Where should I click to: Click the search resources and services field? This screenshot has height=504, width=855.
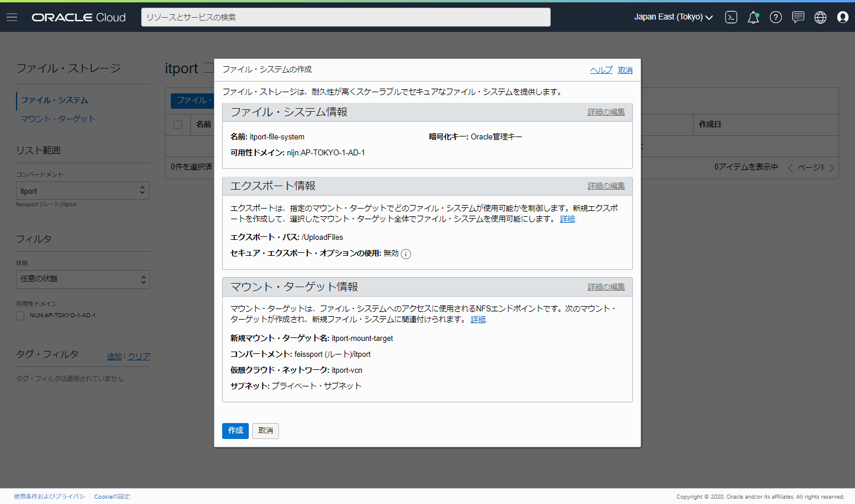pyautogui.click(x=346, y=17)
